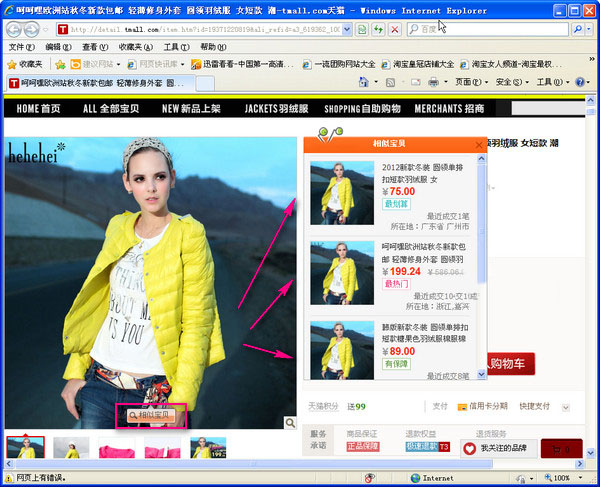Click the Home page icon in command bar
The image size is (600, 487).
(x=364, y=82)
